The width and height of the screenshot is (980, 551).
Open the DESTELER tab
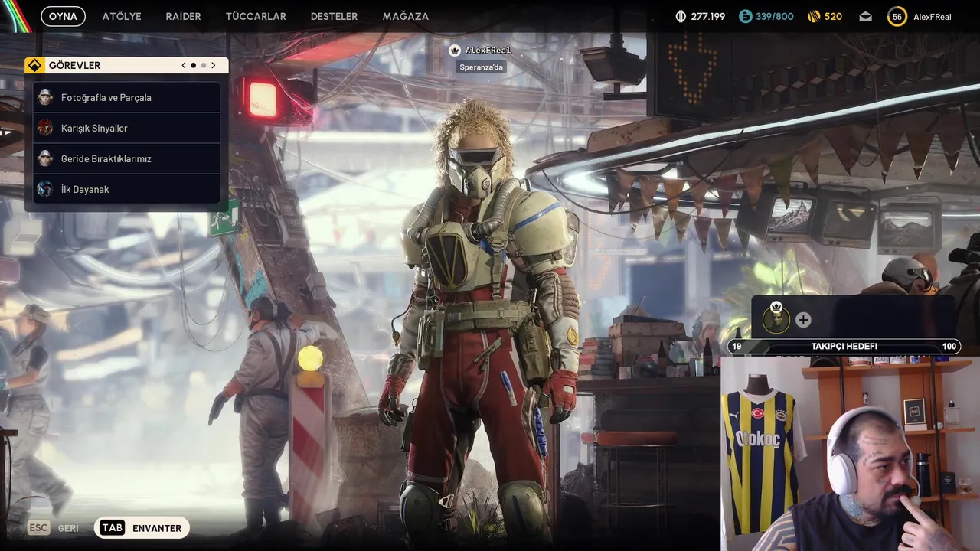(334, 16)
